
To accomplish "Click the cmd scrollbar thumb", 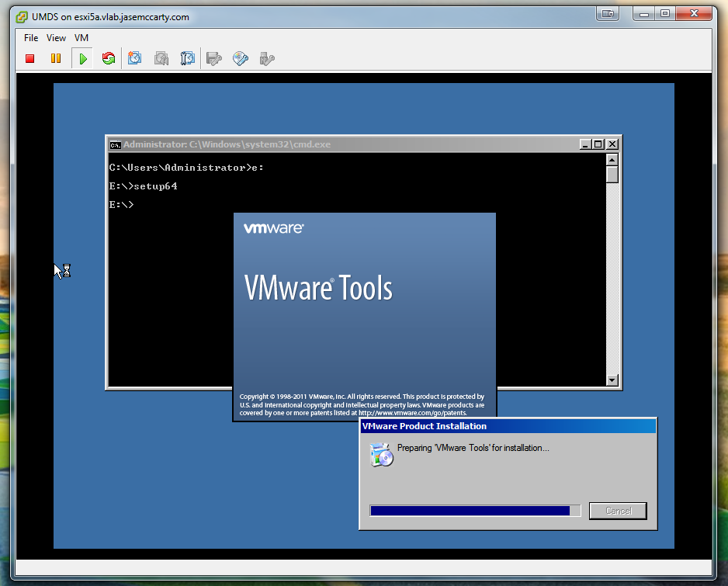I will pos(612,175).
